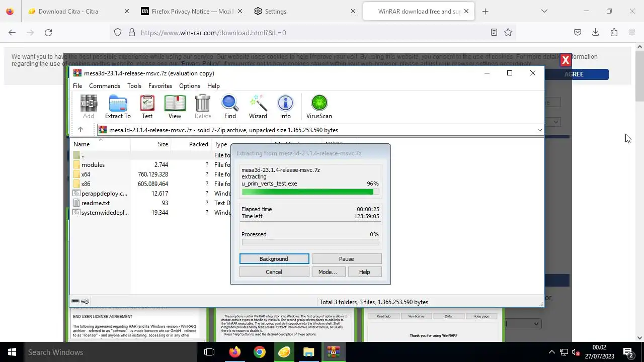Expand the archive path dropdown arrow
Viewport: 644px width, 362px height.
[x=539, y=130]
